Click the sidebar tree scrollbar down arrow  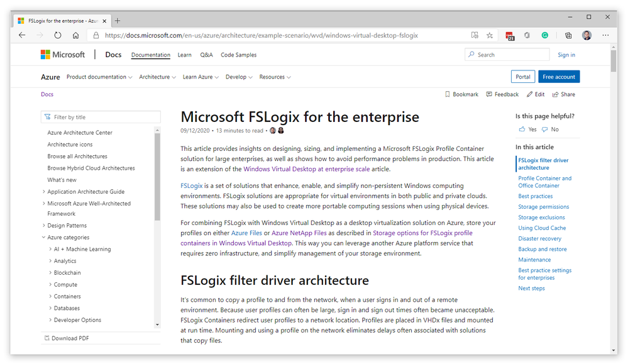pyautogui.click(x=157, y=325)
